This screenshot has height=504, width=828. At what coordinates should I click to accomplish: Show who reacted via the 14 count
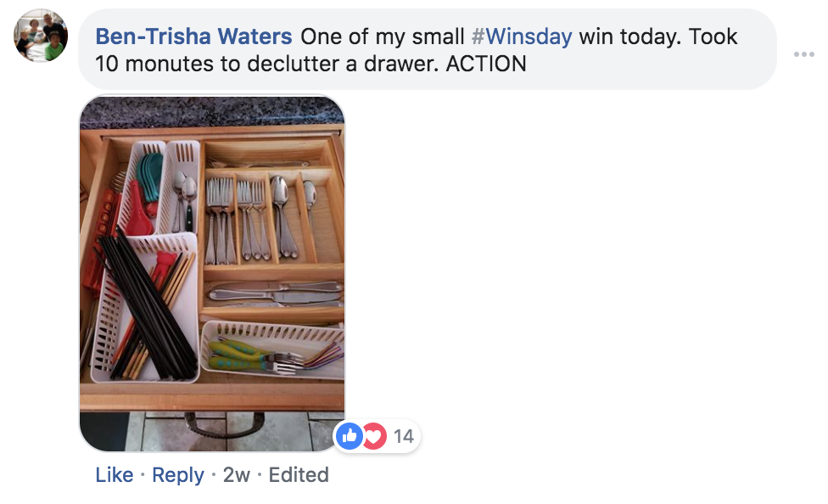click(x=404, y=436)
